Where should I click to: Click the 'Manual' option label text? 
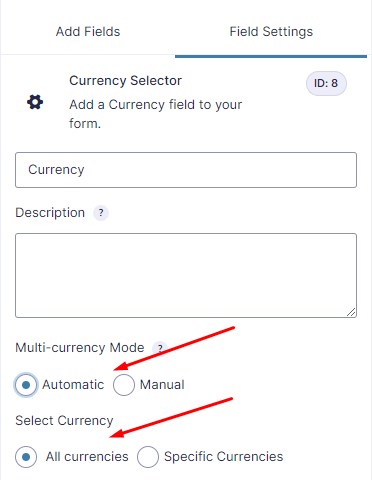(162, 385)
